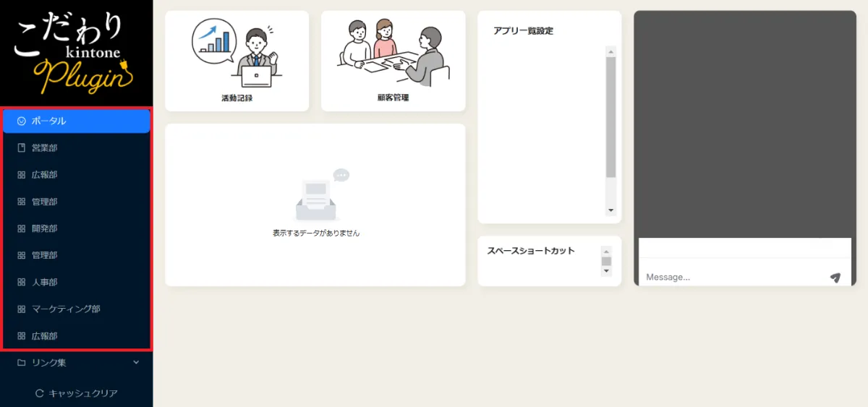868x407 pixels.
Task: Click the アプリ一覧設定 scrollbar thumb
Action: click(610, 117)
